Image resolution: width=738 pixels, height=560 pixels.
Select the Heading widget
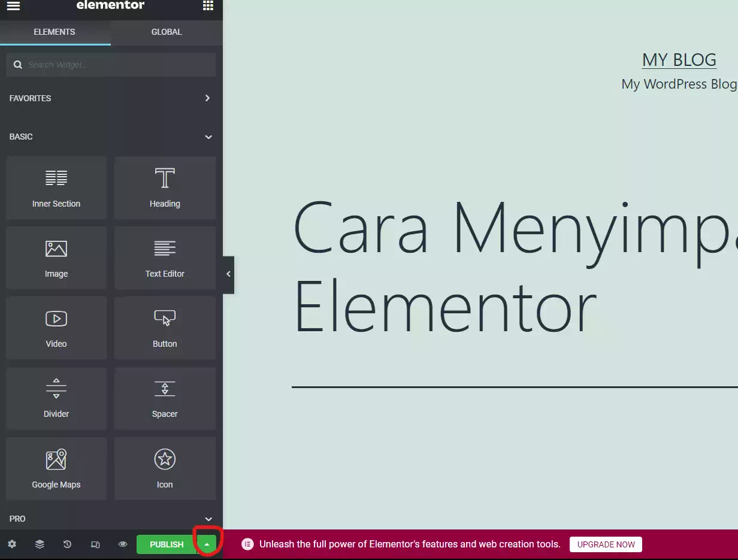click(165, 188)
